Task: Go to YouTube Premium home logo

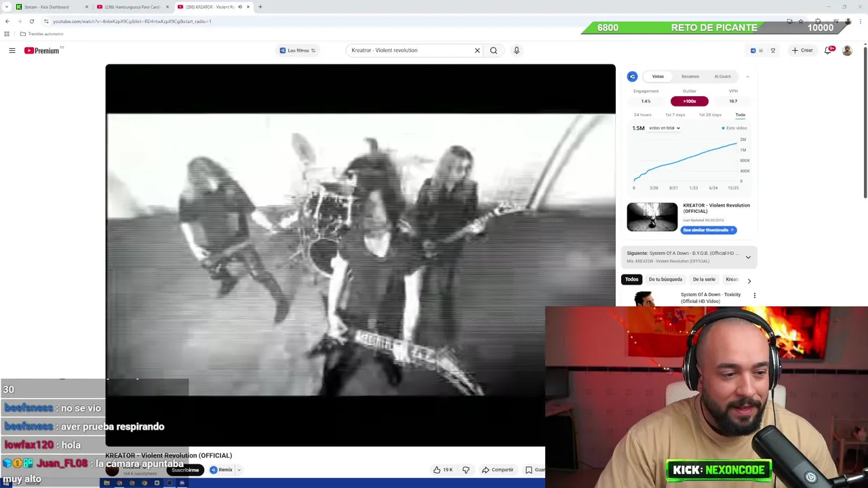Action: click(41, 50)
